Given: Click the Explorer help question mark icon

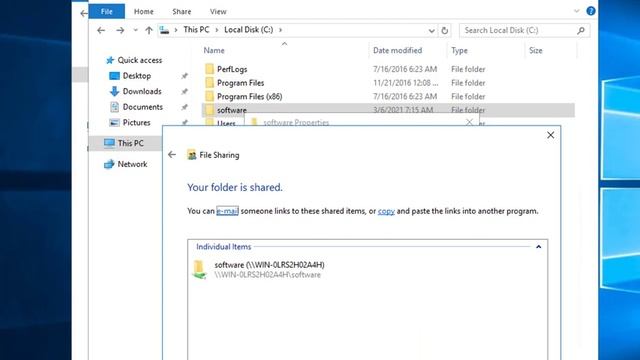Looking at the screenshot, I should pos(591,11).
